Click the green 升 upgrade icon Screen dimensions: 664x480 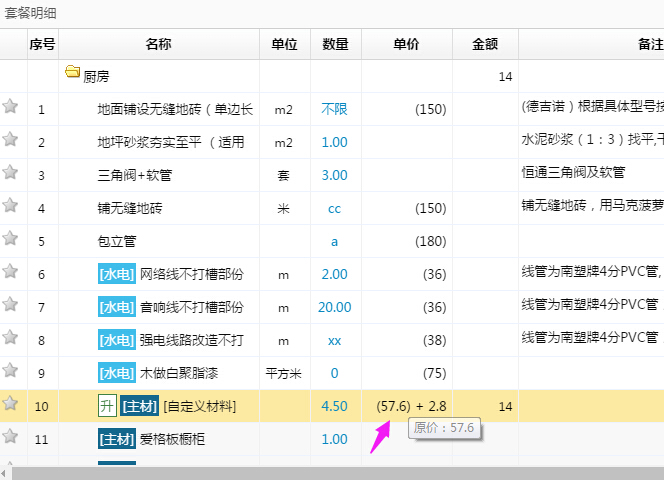(106, 406)
